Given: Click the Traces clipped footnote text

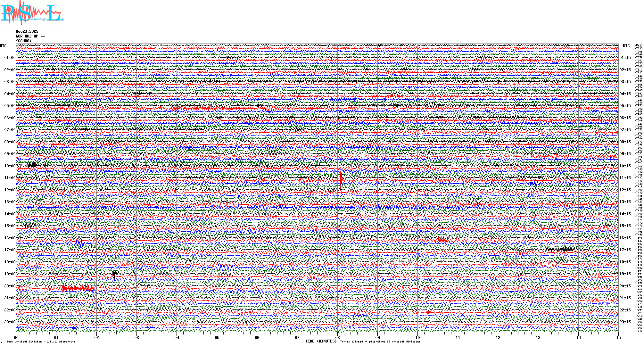Looking at the screenshot, I should click(380, 342).
